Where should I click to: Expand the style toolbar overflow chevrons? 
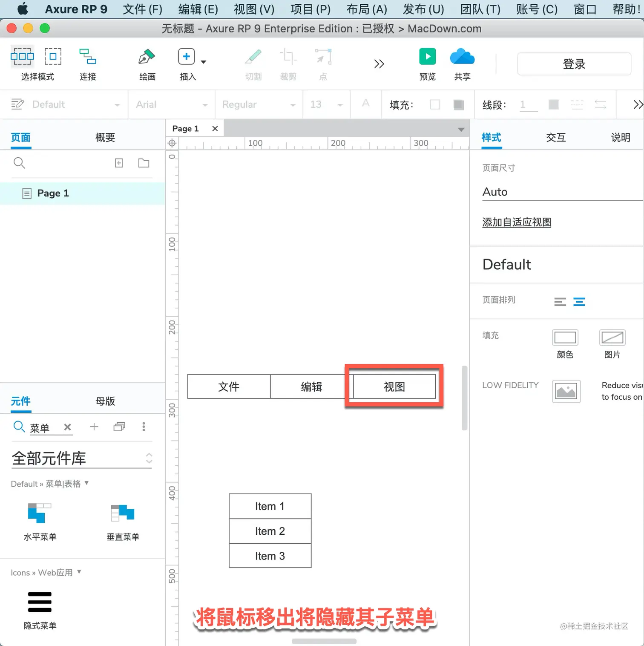[x=638, y=104]
